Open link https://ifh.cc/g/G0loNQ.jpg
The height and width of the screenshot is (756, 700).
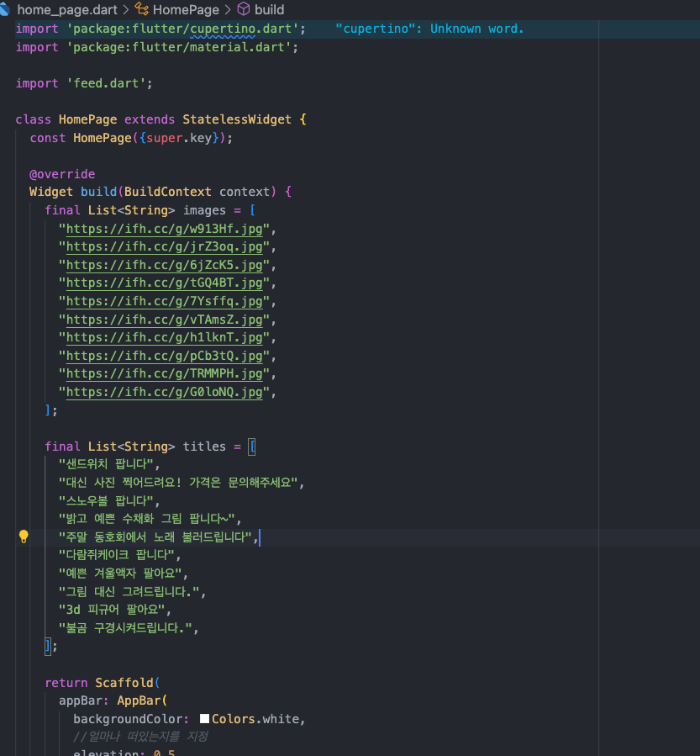pyautogui.click(x=164, y=392)
